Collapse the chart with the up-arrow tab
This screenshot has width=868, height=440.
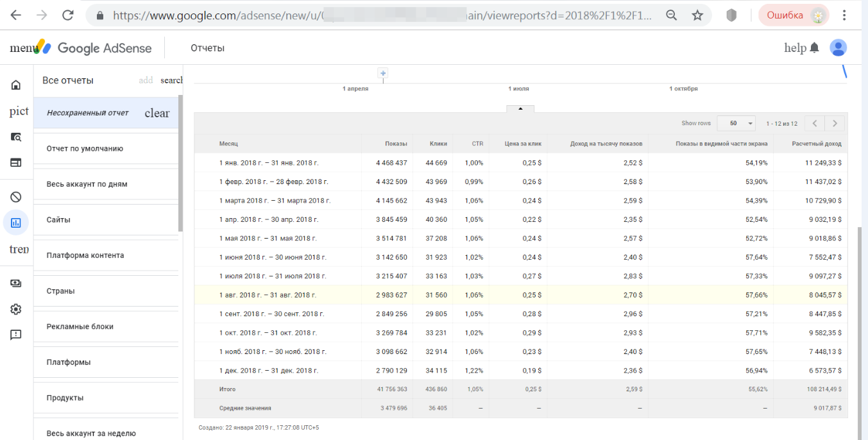point(520,108)
